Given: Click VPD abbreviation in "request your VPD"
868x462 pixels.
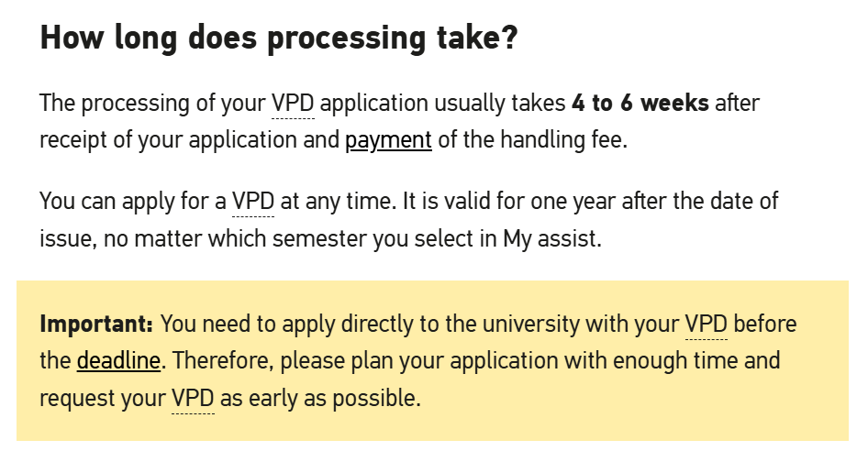Looking at the screenshot, I should coord(193,399).
